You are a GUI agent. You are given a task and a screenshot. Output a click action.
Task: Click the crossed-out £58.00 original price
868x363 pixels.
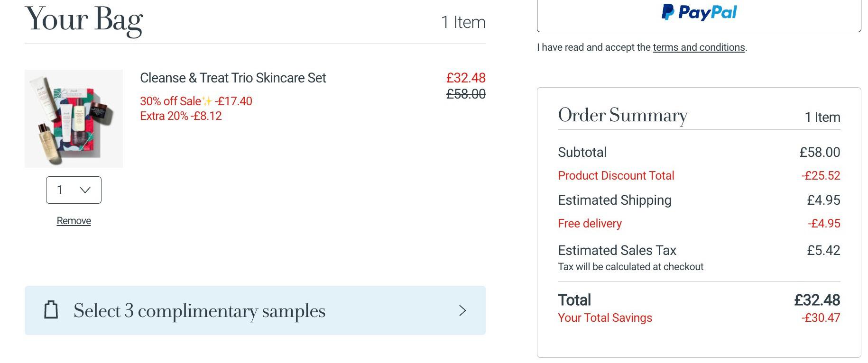click(x=466, y=94)
